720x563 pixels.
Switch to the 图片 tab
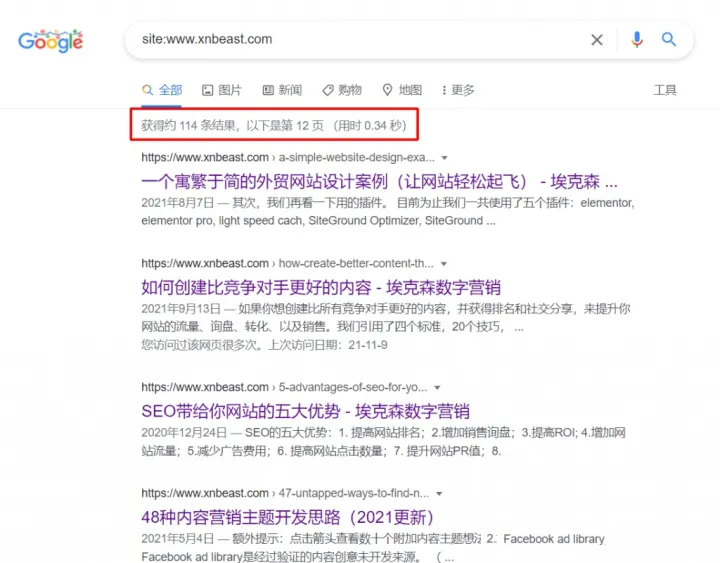pyautogui.click(x=222, y=90)
